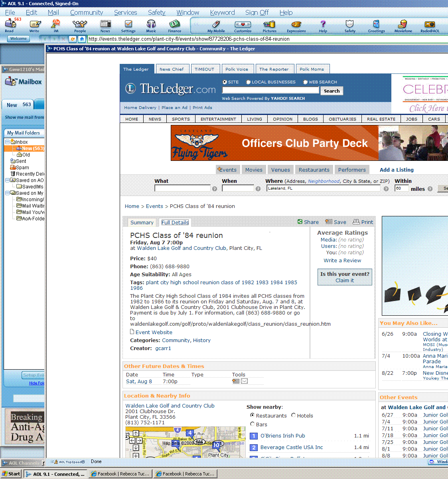Pan the map left with arrow
The height and width of the screenshot is (479, 448).
(x=132, y=440)
